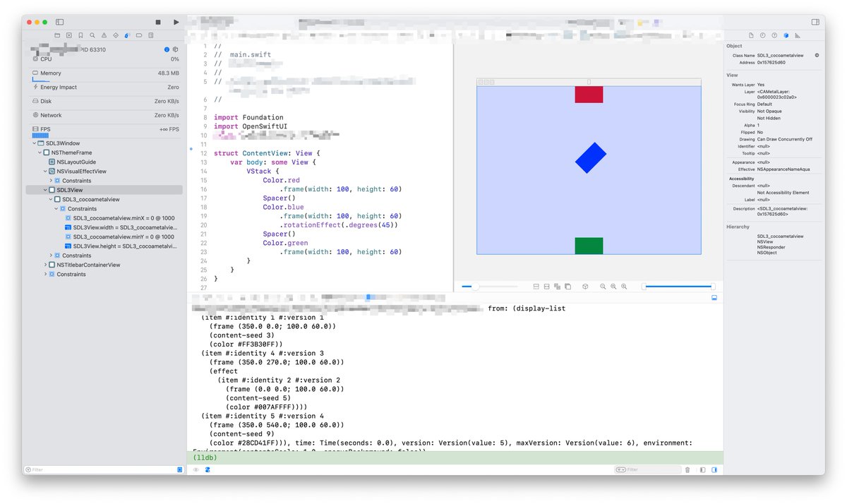Click the console Filter field
The height and width of the screenshot is (504, 847).
(647, 469)
